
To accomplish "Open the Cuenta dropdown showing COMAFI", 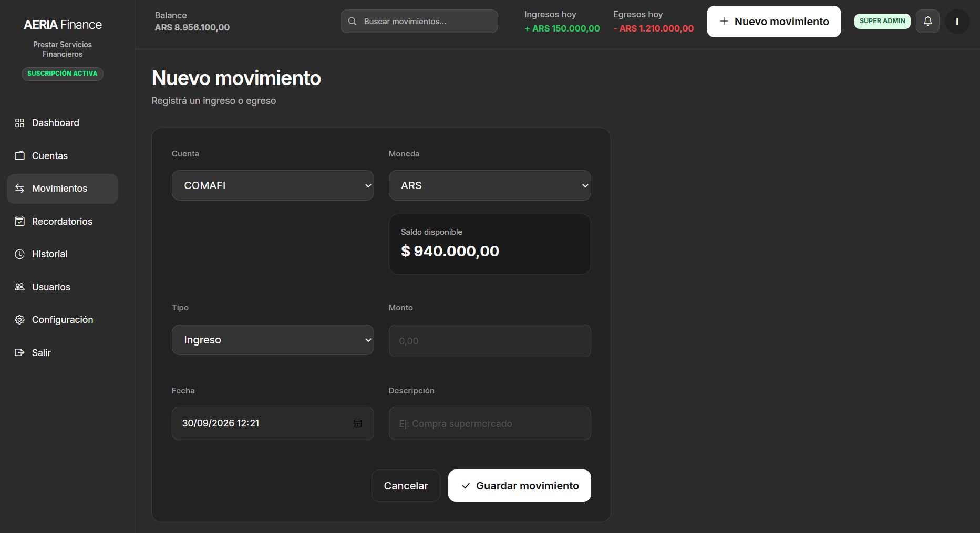I will 273,185.
